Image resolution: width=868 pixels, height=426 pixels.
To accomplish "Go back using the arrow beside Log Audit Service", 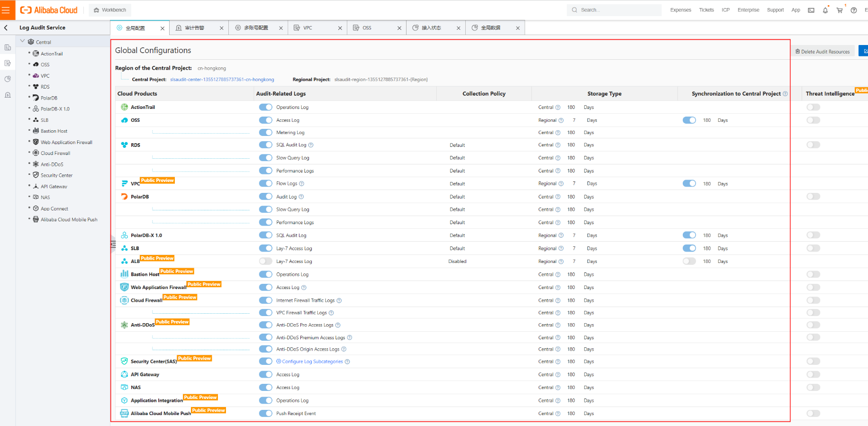I will pyautogui.click(x=6, y=27).
